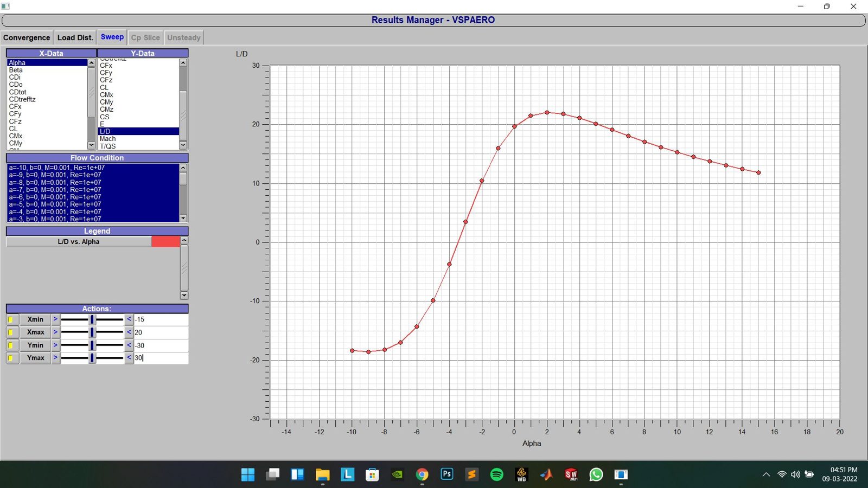Toggle the yellow Xmax auto-limit button

[x=12, y=332]
